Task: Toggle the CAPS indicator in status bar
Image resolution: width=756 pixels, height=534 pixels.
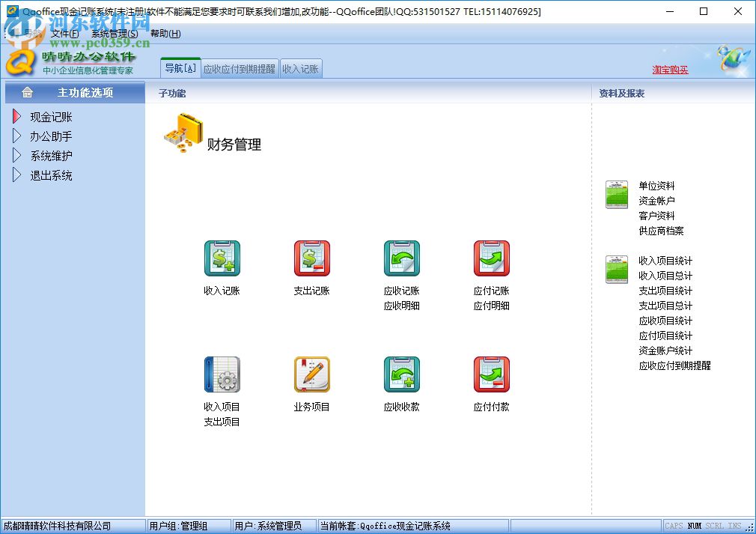Action: [674, 525]
